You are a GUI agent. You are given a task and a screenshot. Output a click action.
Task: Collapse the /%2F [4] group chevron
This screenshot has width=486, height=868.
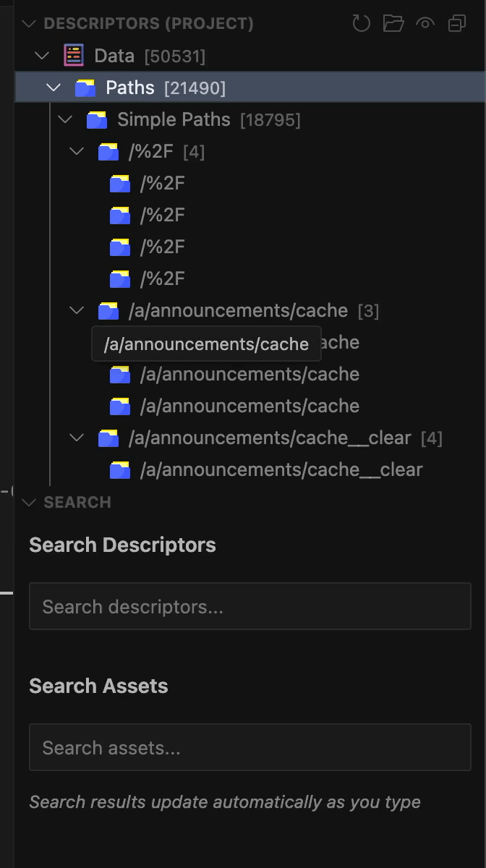tap(77, 151)
